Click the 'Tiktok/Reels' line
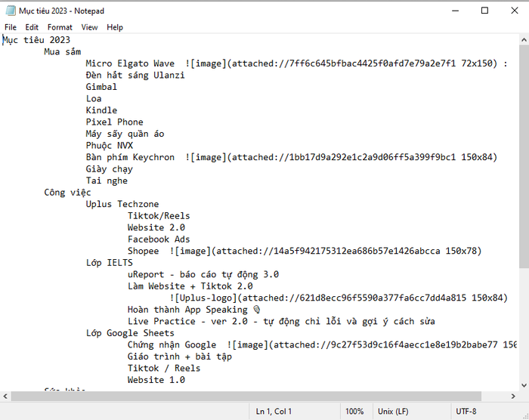529x420 pixels. (x=159, y=215)
